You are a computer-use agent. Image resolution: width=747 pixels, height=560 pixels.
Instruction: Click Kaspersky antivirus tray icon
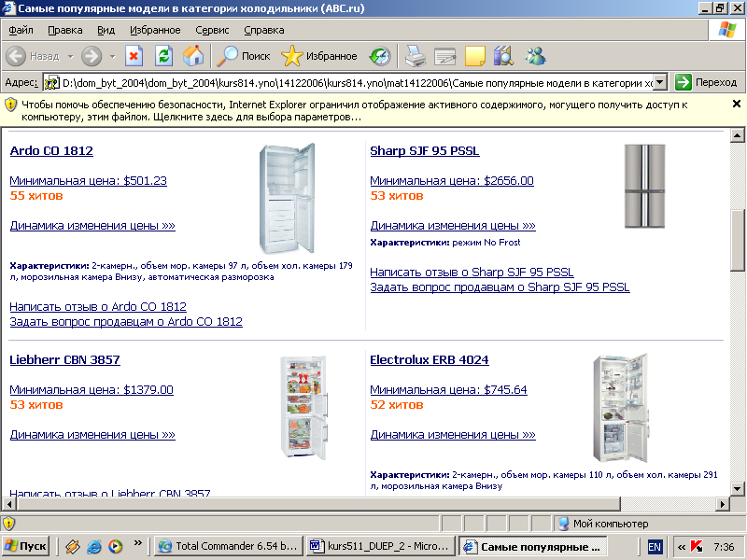pyautogui.click(x=697, y=546)
